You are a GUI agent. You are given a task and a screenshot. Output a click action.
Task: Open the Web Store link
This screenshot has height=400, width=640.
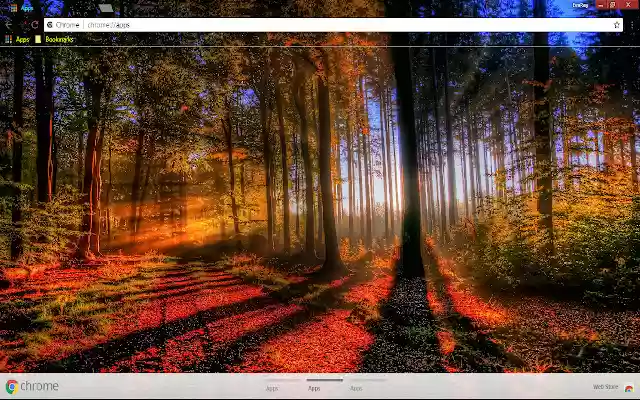[606, 387]
